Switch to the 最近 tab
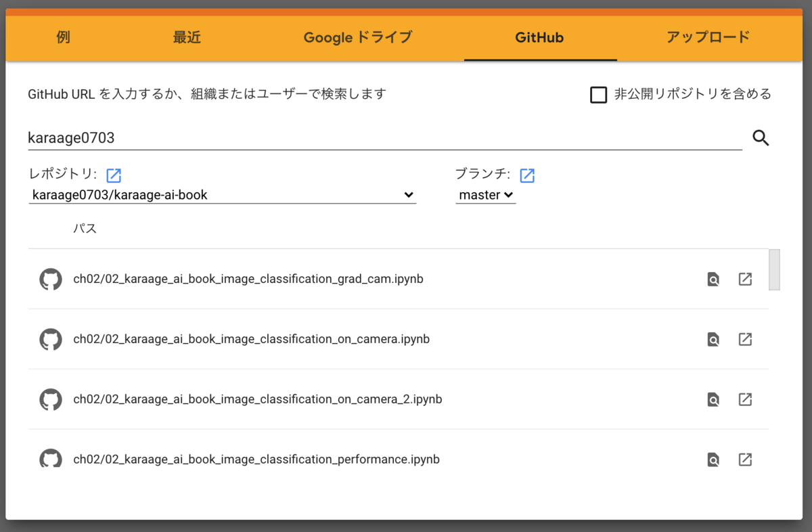Screen dimensions: 812x532 [x=187, y=37]
